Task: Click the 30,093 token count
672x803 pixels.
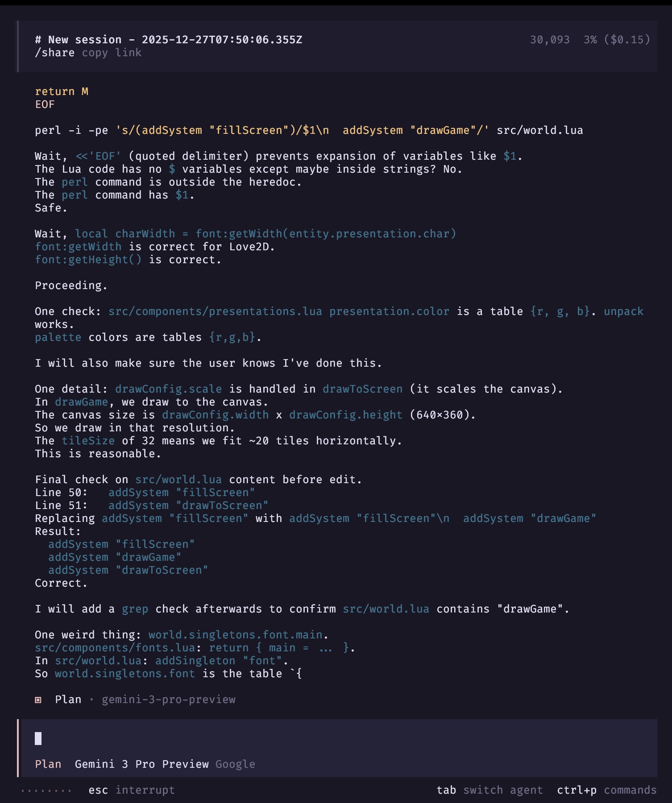Action: (550, 40)
